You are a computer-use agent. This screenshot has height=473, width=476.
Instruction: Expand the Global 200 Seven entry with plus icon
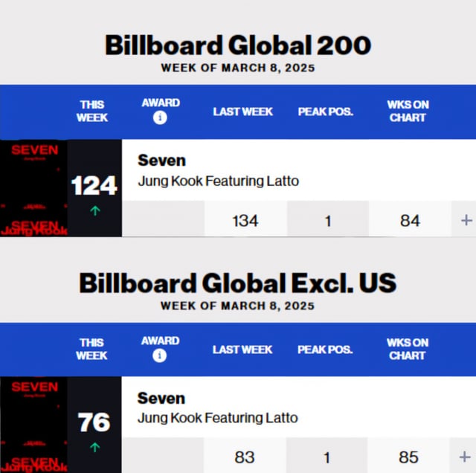(x=466, y=220)
